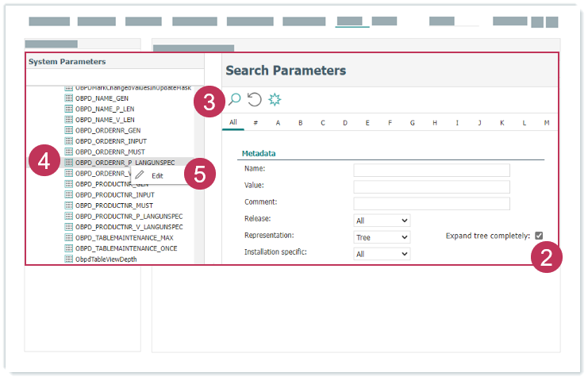This screenshot has width=588, height=380.
Task: Click into the Name input field
Action: 431,169
